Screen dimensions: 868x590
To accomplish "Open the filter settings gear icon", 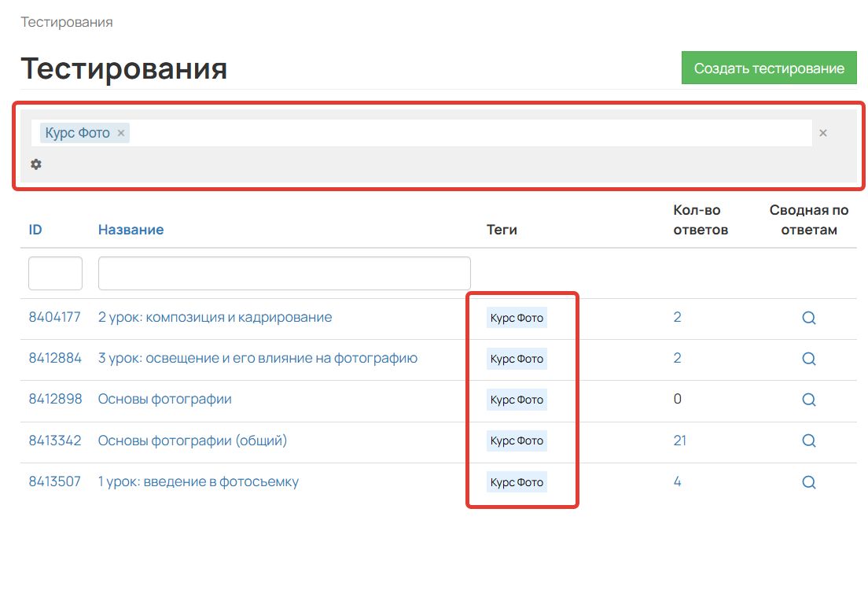I will (36, 164).
